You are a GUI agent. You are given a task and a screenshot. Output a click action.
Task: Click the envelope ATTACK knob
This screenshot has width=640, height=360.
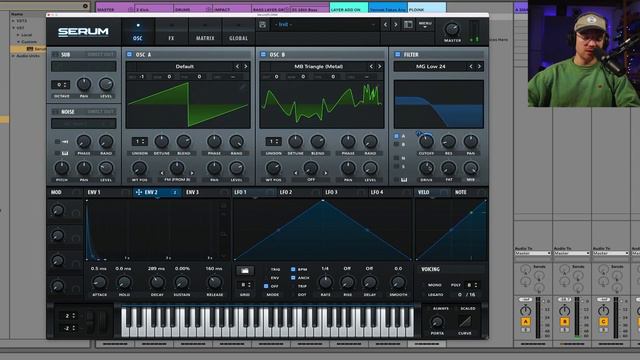tap(99, 282)
